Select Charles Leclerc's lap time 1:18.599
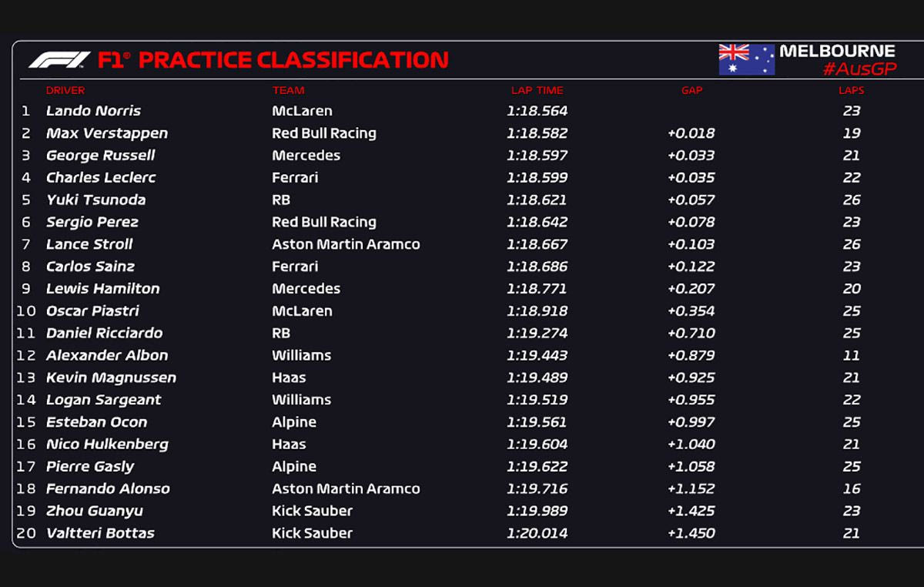Image resolution: width=924 pixels, height=587 pixels. (x=537, y=177)
